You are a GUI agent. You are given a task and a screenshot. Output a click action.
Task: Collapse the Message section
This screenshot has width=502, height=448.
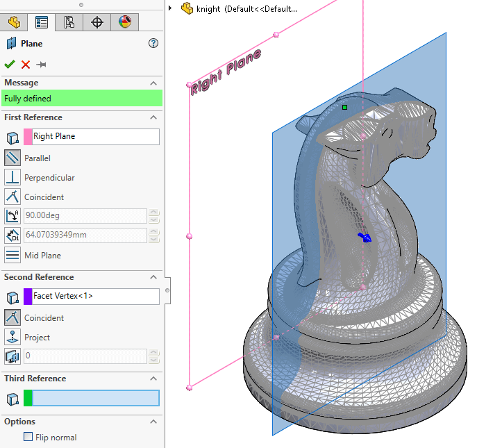click(153, 83)
